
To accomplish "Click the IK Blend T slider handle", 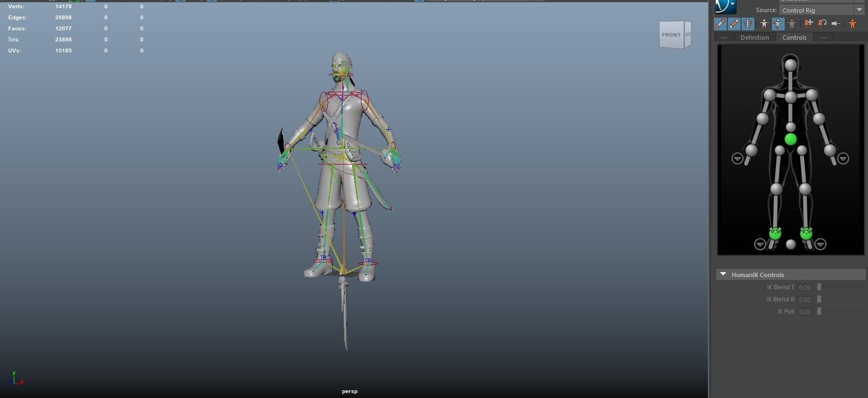I will tap(819, 287).
